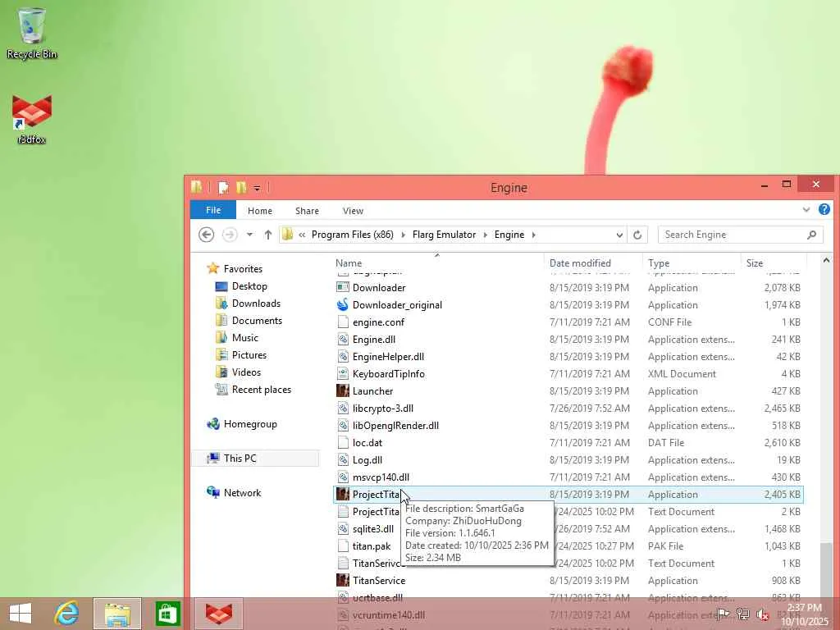Image resolution: width=840 pixels, height=630 pixels.
Task: Refresh the Engine folder view
Action: tap(637, 235)
